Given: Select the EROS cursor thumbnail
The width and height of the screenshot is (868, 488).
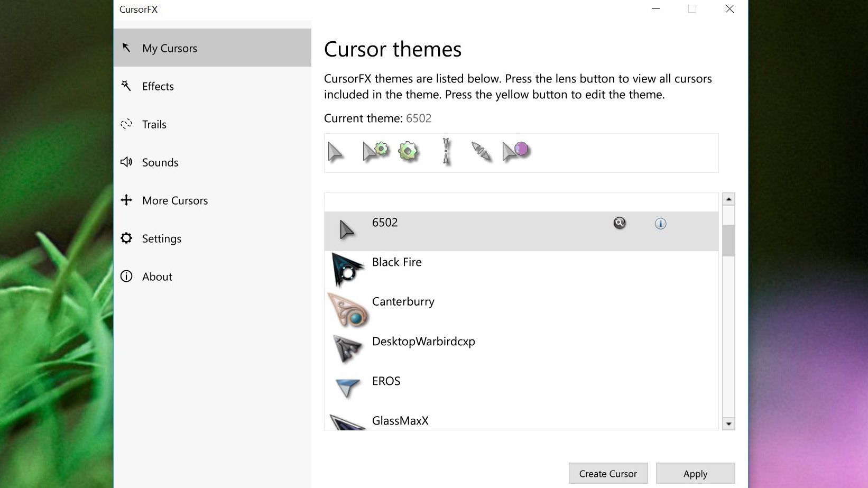Looking at the screenshot, I should 347,388.
